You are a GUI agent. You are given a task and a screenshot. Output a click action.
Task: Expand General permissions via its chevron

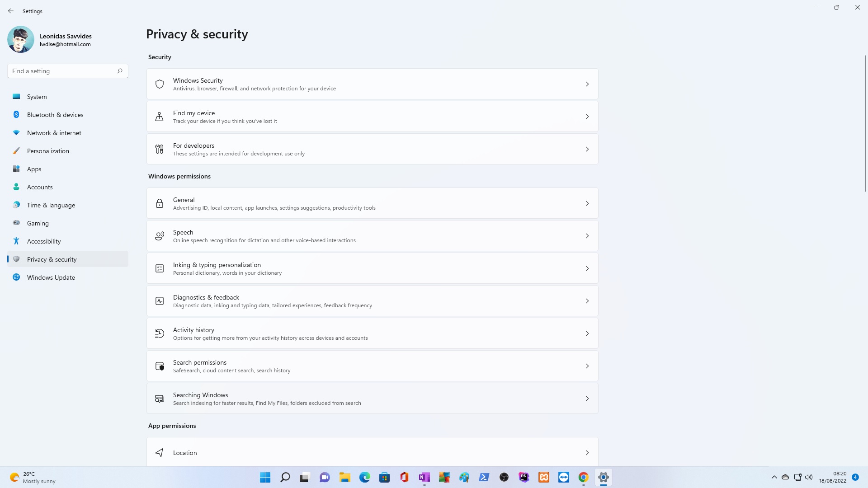tap(587, 203)
